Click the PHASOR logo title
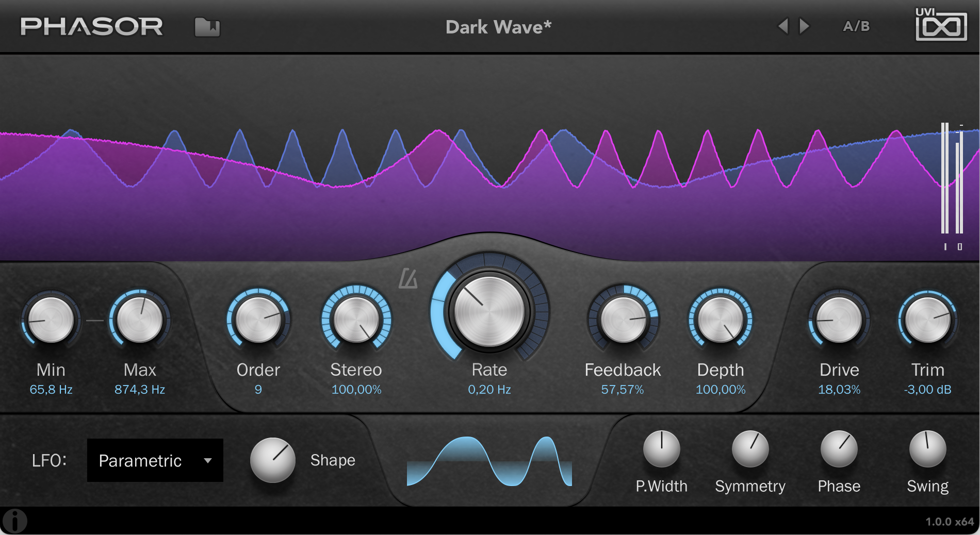The width and height of the screenshot is (980, 535). (92, 27)
